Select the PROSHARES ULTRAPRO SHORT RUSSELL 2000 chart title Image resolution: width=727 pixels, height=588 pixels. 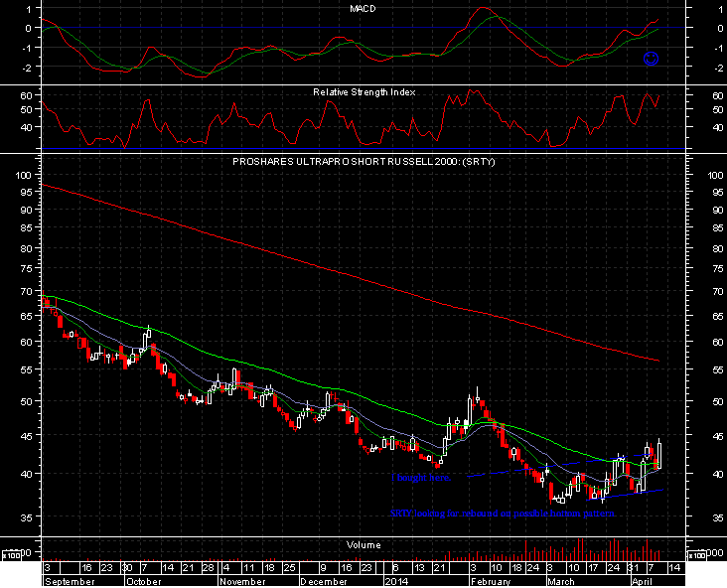click(363, 161)
